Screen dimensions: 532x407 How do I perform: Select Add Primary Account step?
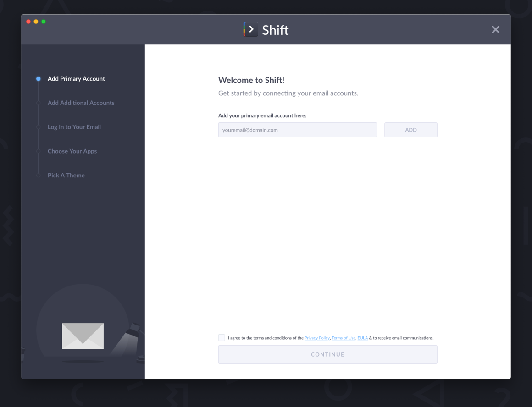coord(76,79)
